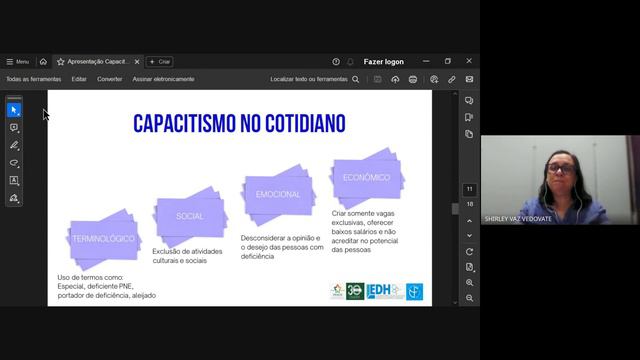Click scrollbar down arrow of document
This screenshot has width=640, height=360.
(x=455, y=303)
